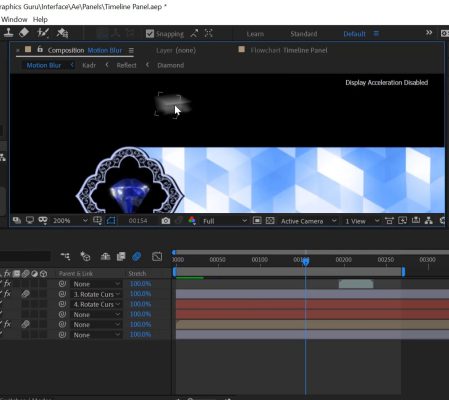Select the short teal layer bar

pyautogui.click(x=356, y=284)
